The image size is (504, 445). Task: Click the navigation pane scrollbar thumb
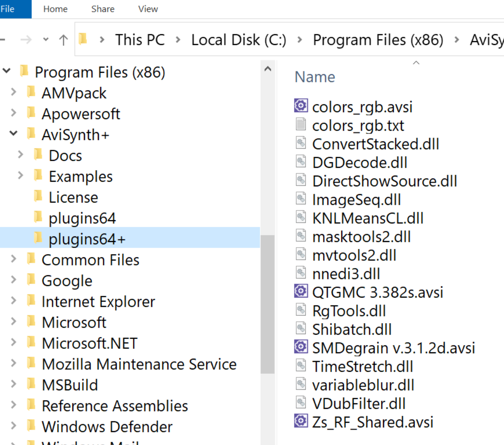click(268, 304)
